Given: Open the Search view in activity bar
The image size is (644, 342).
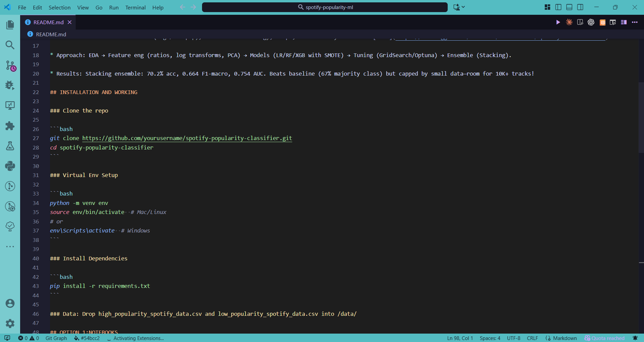Looking at the screenshot, I should [10, 45].
